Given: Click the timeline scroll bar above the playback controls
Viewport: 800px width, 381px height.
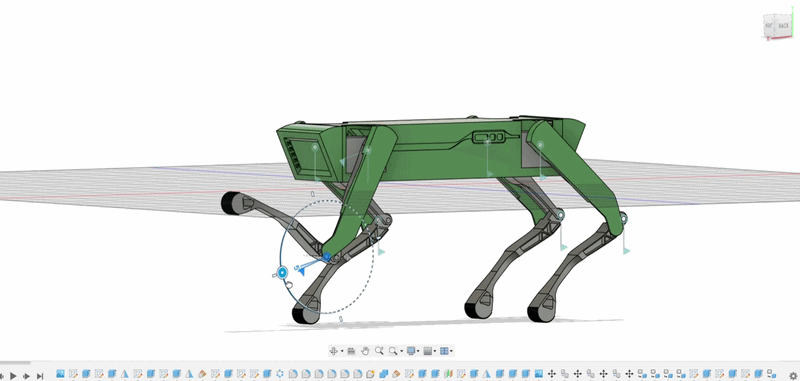Looking at the screenshot, I should click(15, 364).
